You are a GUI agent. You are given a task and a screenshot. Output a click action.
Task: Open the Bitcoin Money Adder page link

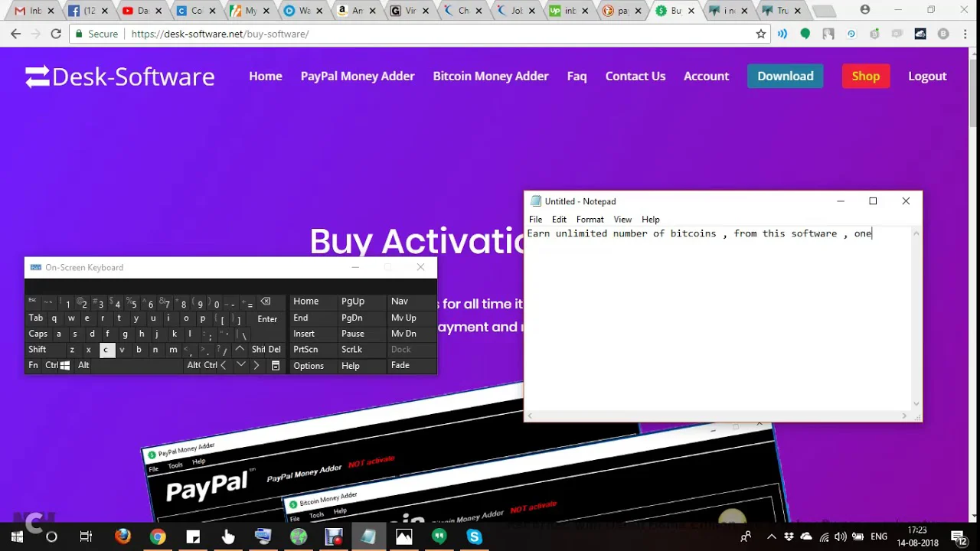[491, 76]
